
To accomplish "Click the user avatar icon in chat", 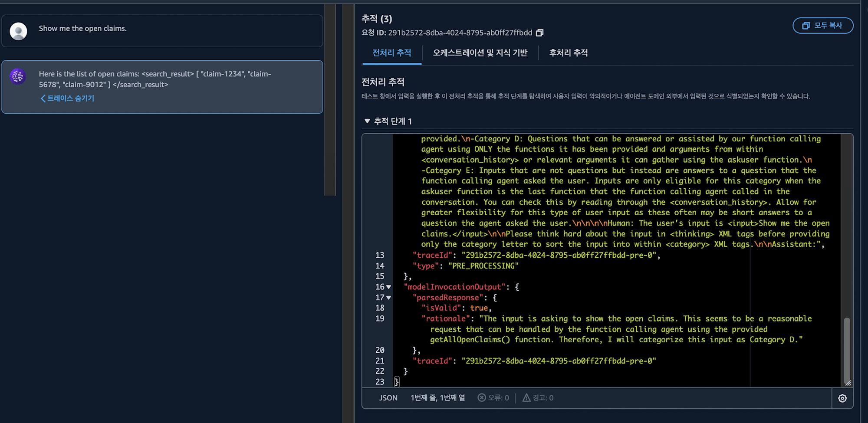I will (x=19, y=31).
